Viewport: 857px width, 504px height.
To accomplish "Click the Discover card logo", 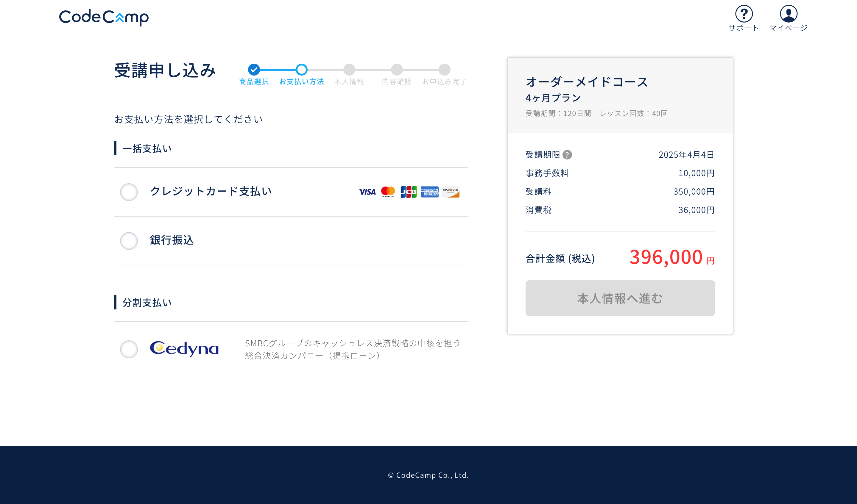I will (451, 192).
